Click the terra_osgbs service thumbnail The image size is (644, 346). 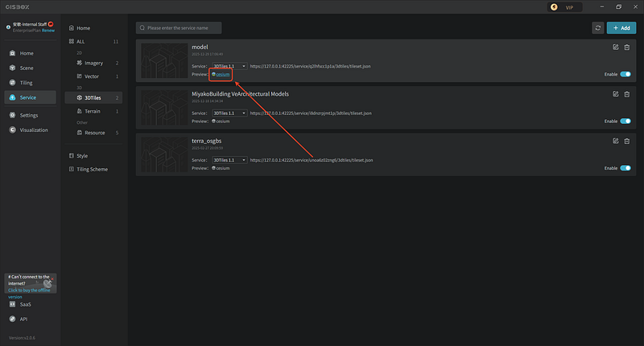click(164, 154)
